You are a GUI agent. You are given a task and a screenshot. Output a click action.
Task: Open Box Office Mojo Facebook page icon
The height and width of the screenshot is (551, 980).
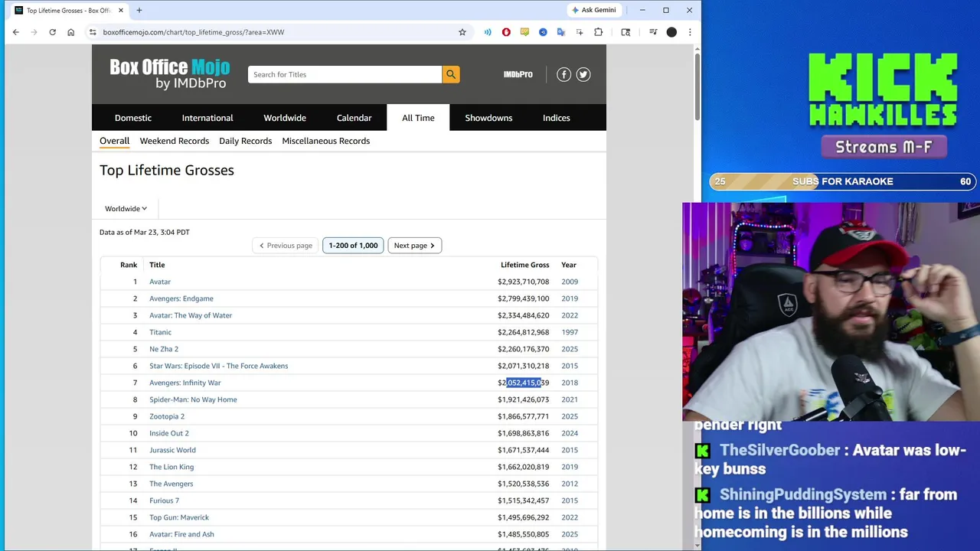click(x=563, y=74)
